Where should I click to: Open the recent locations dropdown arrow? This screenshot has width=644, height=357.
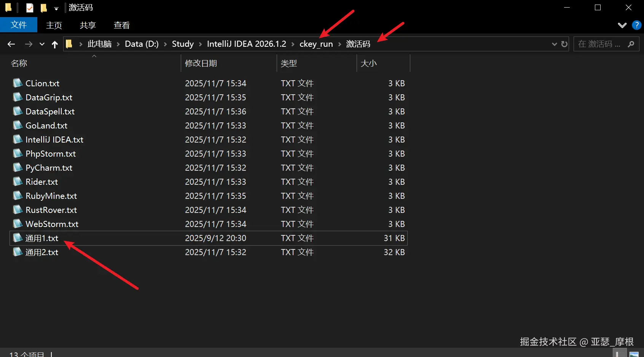[42, 44]
